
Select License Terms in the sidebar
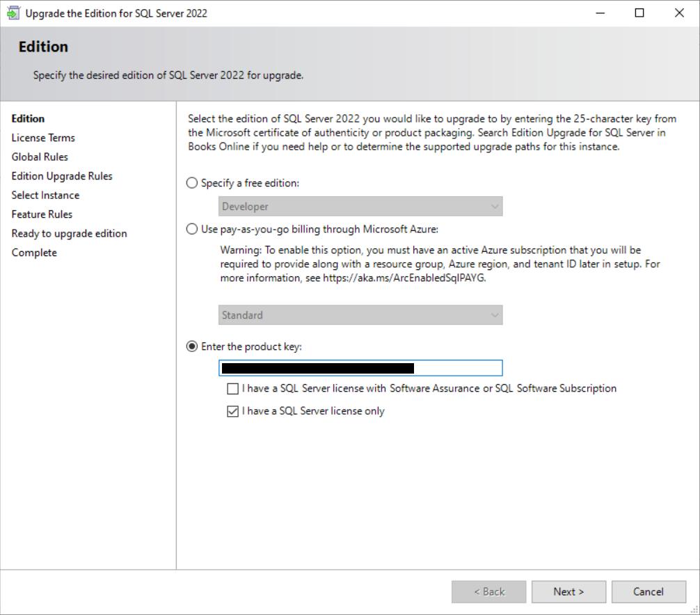43,138
